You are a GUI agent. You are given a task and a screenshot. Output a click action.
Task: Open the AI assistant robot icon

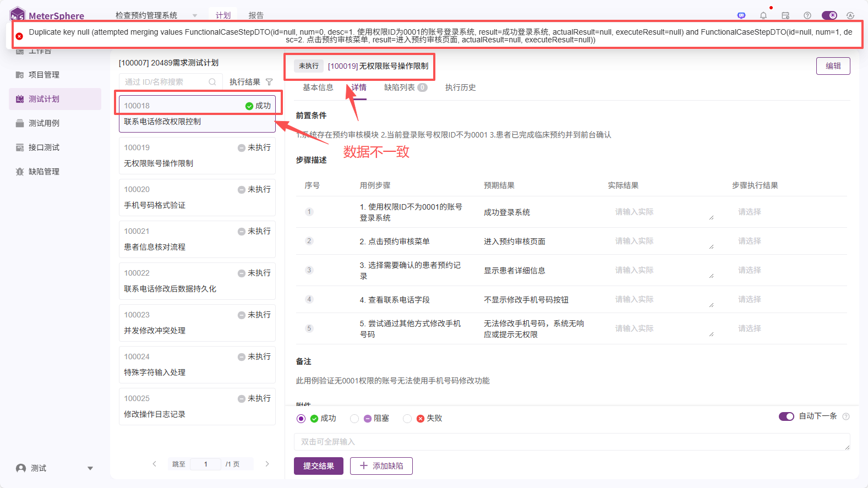pyautogui.click(x=741, y=15)
